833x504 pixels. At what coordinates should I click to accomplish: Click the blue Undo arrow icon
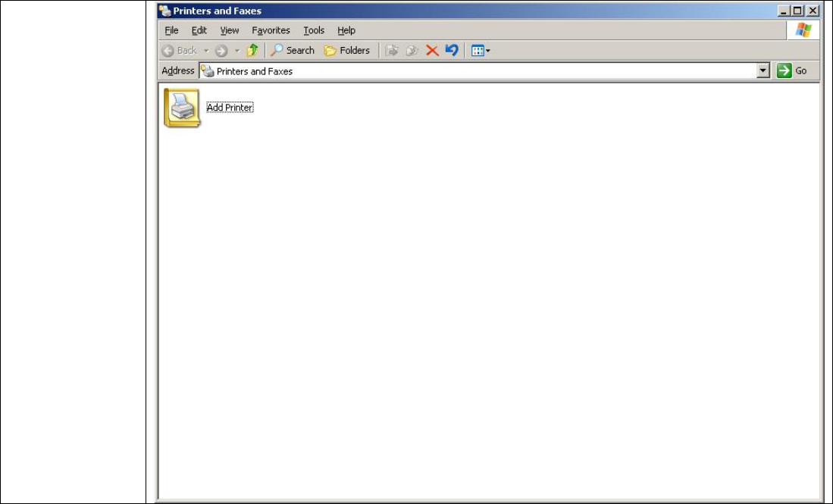[x=452, y=51]
